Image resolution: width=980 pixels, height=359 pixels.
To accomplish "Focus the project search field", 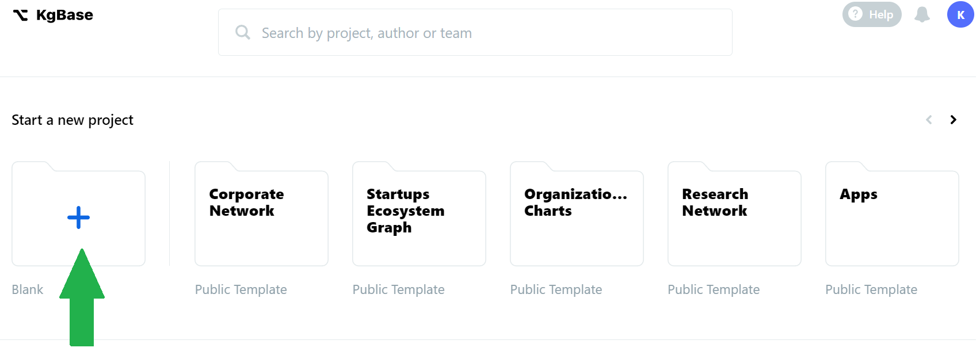I will (475, 33).
